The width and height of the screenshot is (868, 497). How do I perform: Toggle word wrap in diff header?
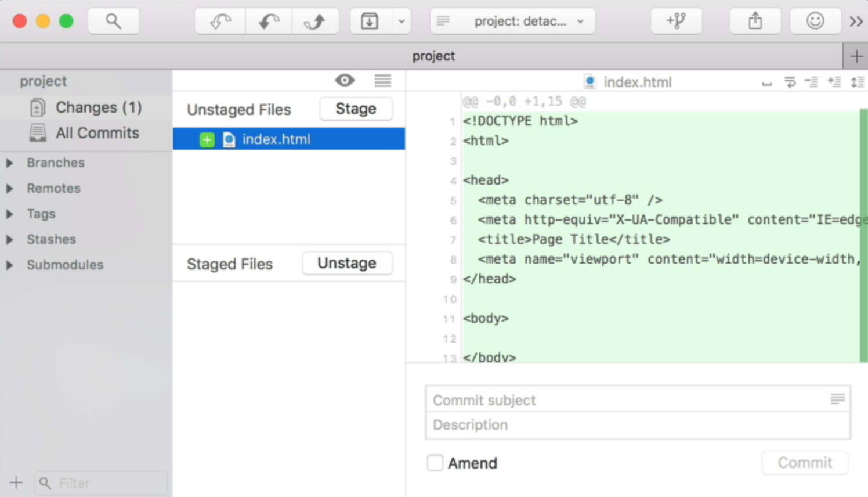[x=790, y=82]
